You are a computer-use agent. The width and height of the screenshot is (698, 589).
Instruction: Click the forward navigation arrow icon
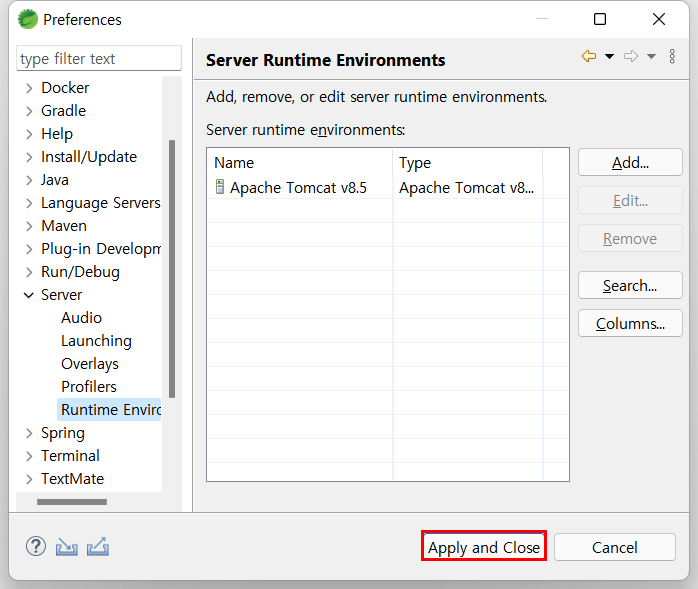click(630, 56)
